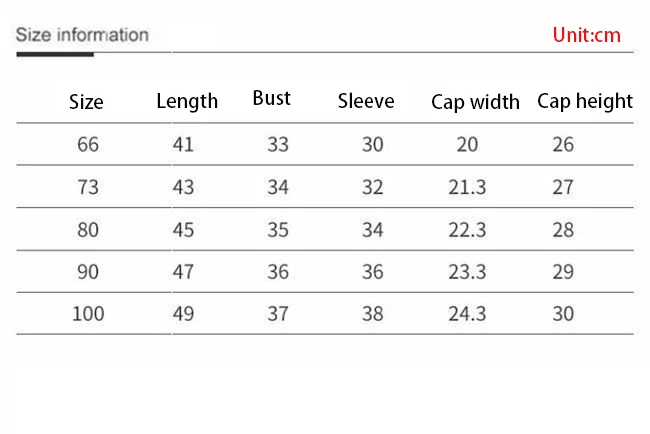
Task: Select length value 49
Action: coord(183,313)
